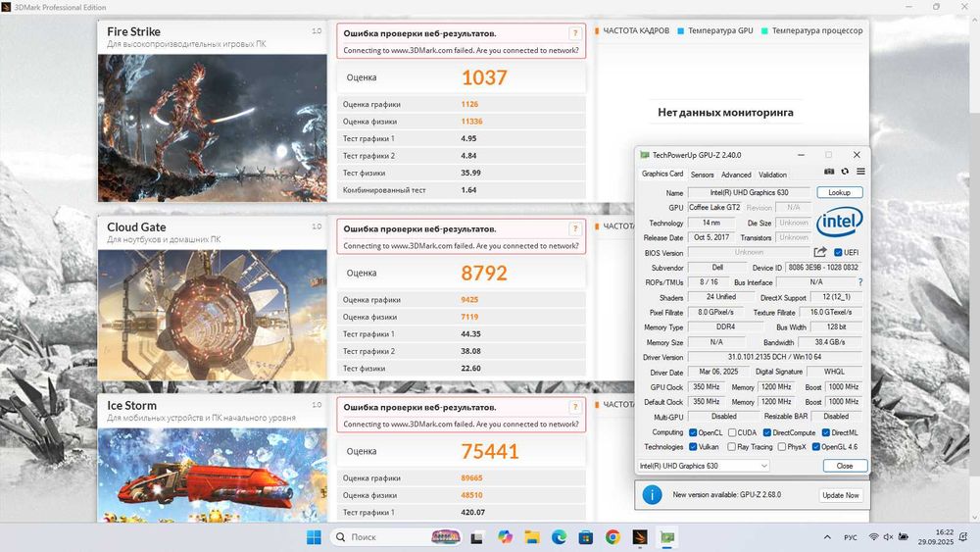980x552 pixels.
Task: Click the 'Нет данных мониторинга' message
Action: [x=725, y=113]
